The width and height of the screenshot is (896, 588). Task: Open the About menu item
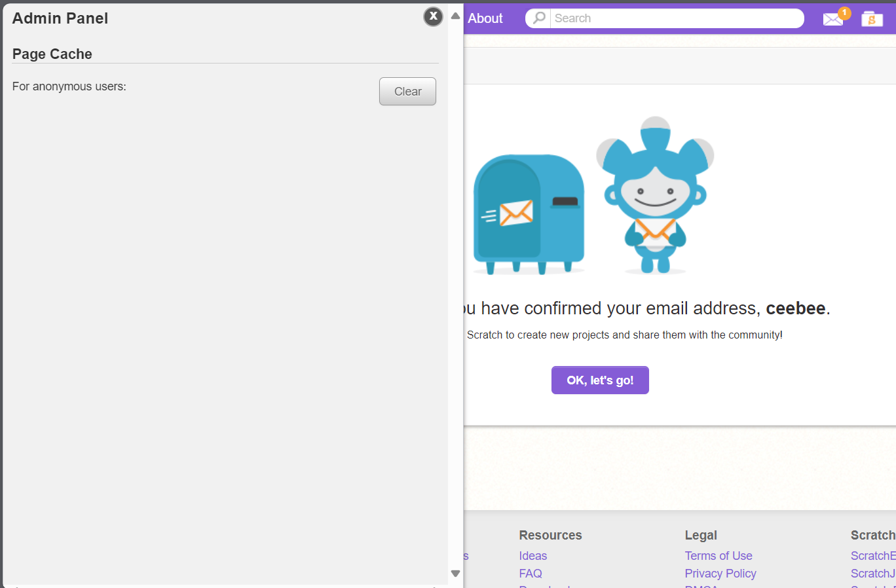(x=485, y=18)
